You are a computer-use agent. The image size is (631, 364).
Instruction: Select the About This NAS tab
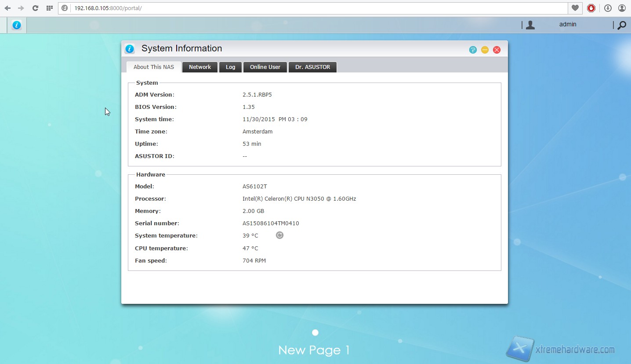pyautogui.click(x=154, y=67)
